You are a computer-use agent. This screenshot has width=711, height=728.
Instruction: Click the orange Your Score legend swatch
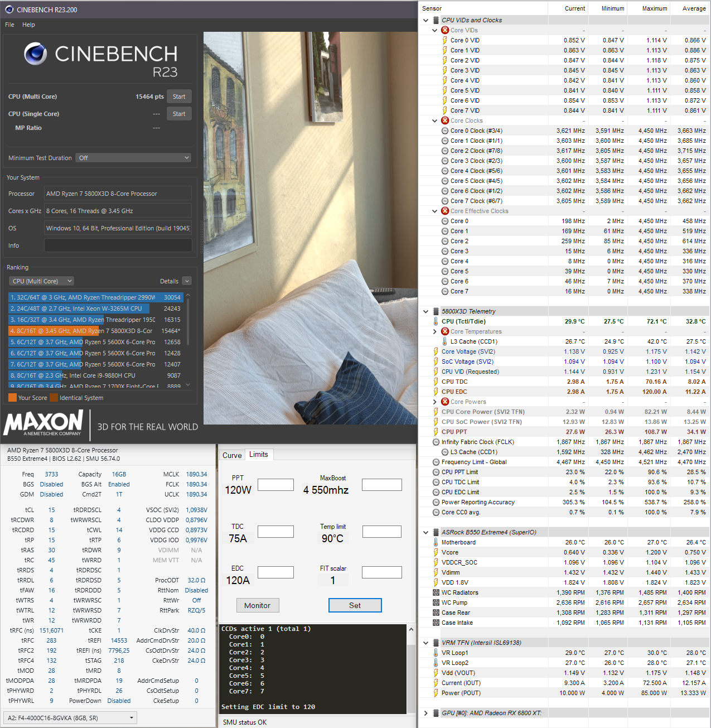pos(12,398)
